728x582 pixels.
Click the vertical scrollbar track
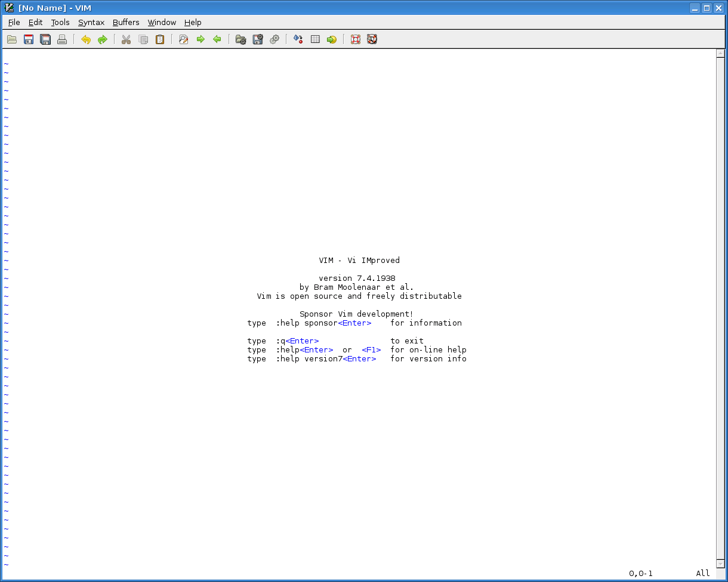point(720,308)
